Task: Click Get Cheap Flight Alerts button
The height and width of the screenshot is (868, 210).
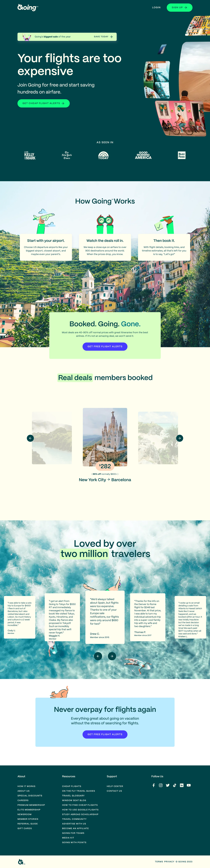Action: point(43,103)
